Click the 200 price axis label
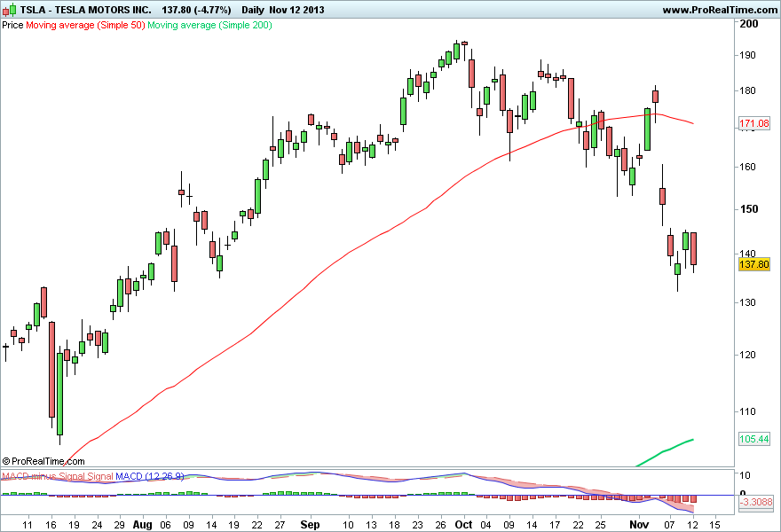Image resolution: width=781 pixels, height=532 pixels. 749,24
